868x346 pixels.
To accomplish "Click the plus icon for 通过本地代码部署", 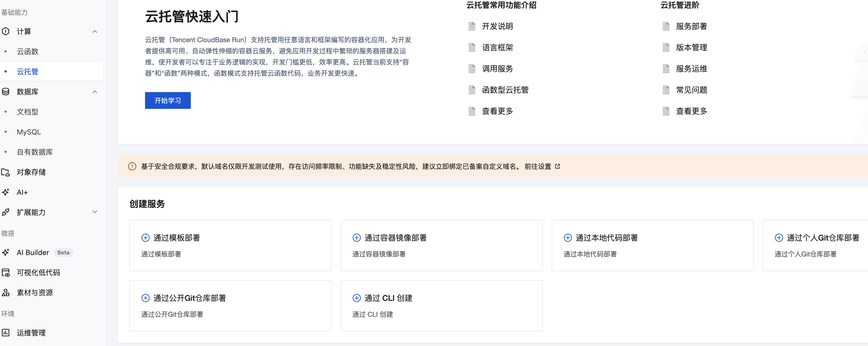I will [568, 238].
